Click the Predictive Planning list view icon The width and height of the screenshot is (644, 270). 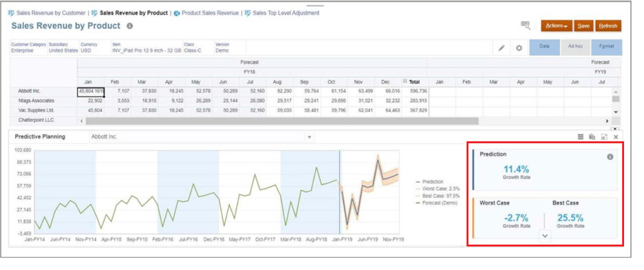click(581, 137)
